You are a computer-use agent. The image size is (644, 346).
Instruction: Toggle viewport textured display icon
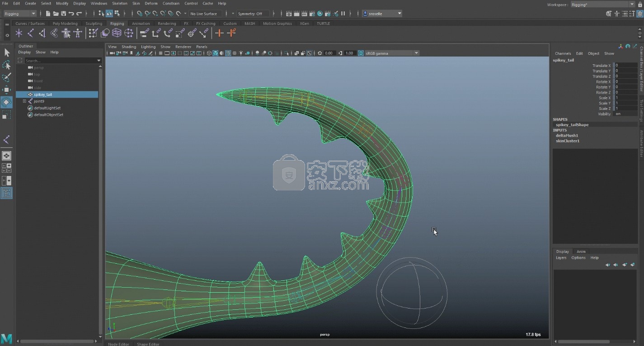(x=235, y=53)
